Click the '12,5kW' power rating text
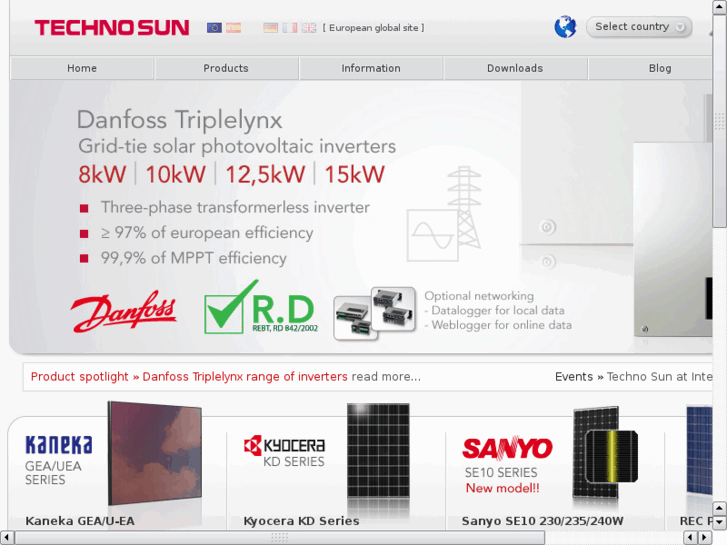 tap(265, 175)
